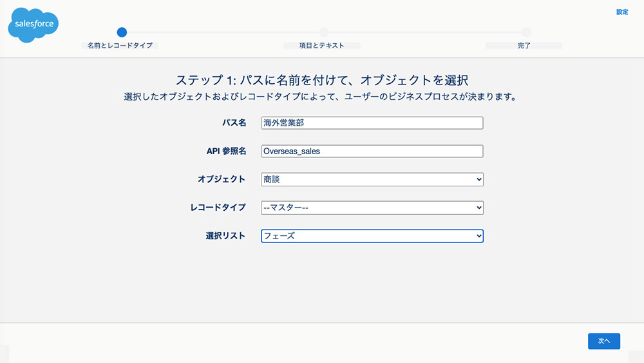The width and height of the screenshot is (644, 363).
Task: Open the オブジェクト dropdown showing 商談
Action: (372, 179)
